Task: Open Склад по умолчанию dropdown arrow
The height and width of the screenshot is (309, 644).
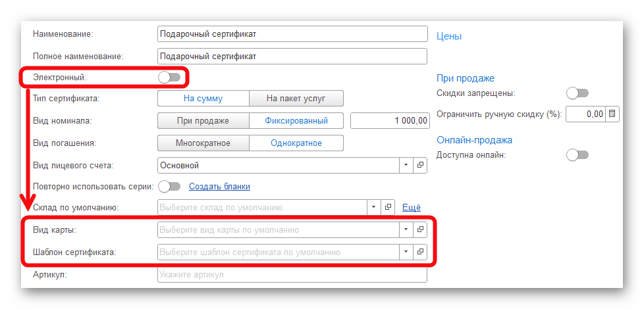Action: click(x=373, y=207)
